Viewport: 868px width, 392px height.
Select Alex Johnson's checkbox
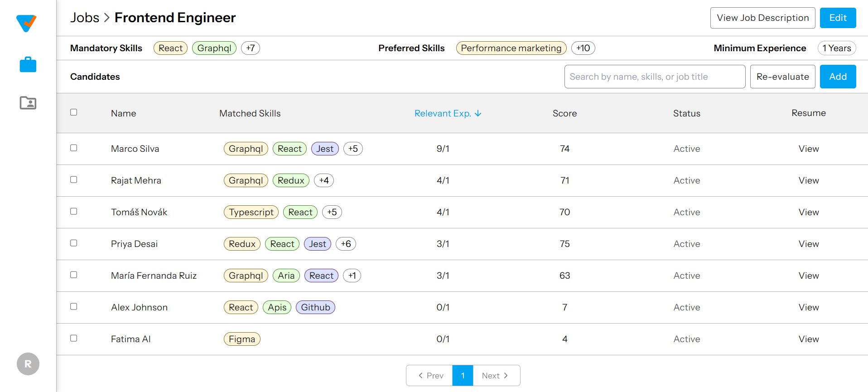point(74,306)
